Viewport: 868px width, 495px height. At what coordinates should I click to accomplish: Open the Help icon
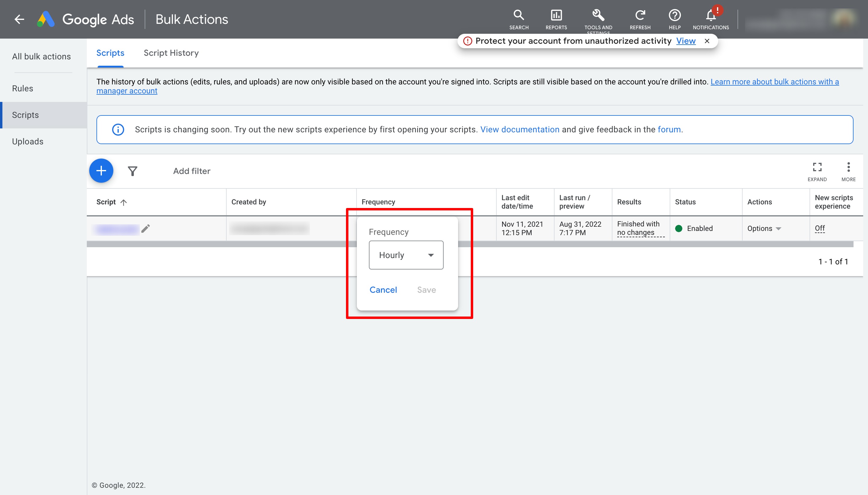pos(675,15)
